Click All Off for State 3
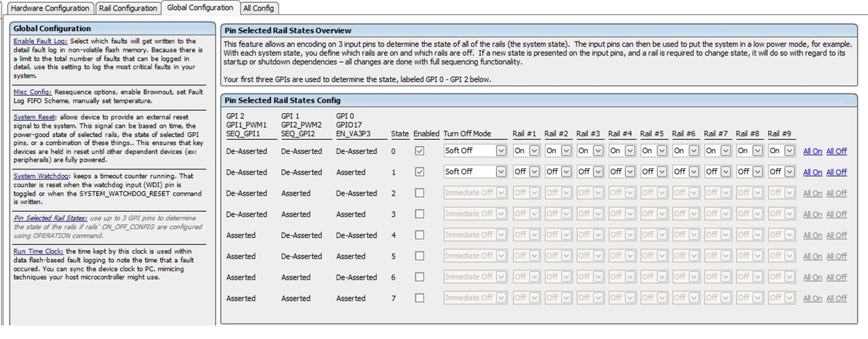868x339 pixels. (x=836, y=214)
